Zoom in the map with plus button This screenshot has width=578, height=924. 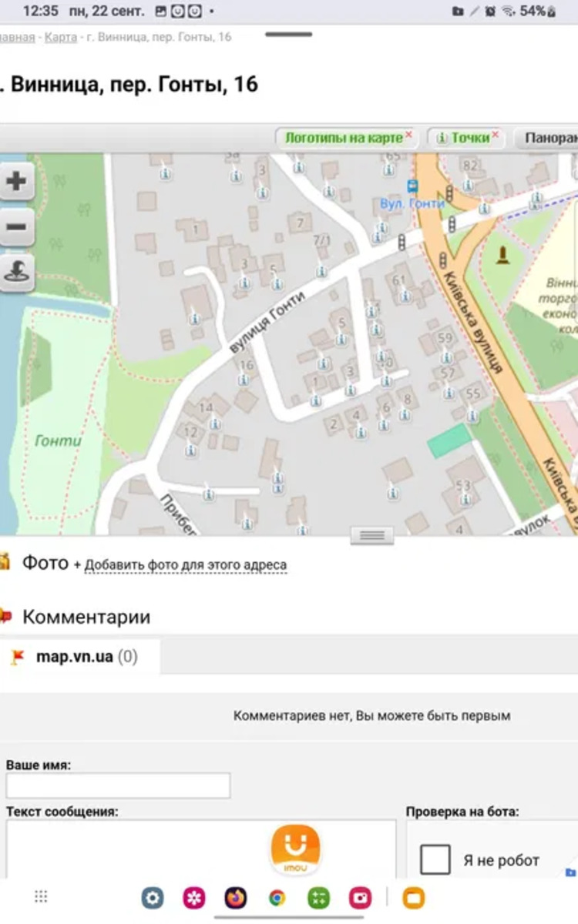click(x=16, y=182)
